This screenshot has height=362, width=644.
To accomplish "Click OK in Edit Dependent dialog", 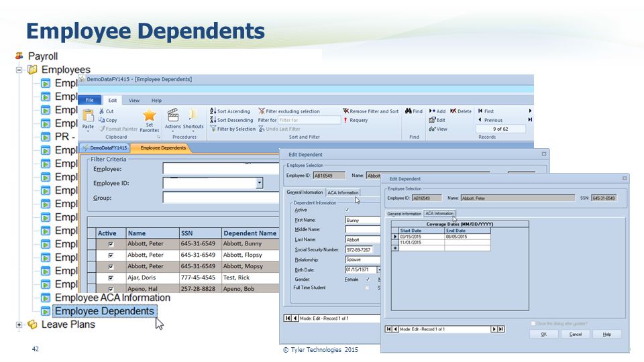I will 544,334.
